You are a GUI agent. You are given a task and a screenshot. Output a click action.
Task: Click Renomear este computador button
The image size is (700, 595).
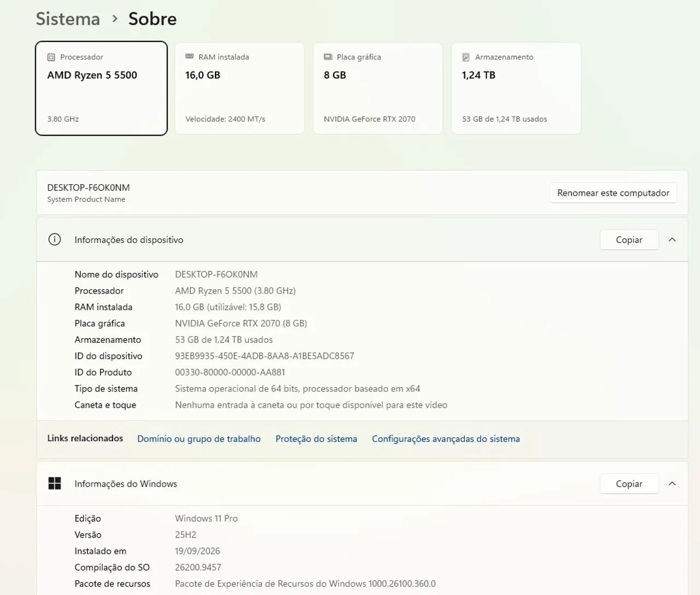click(x=613, y=192)
